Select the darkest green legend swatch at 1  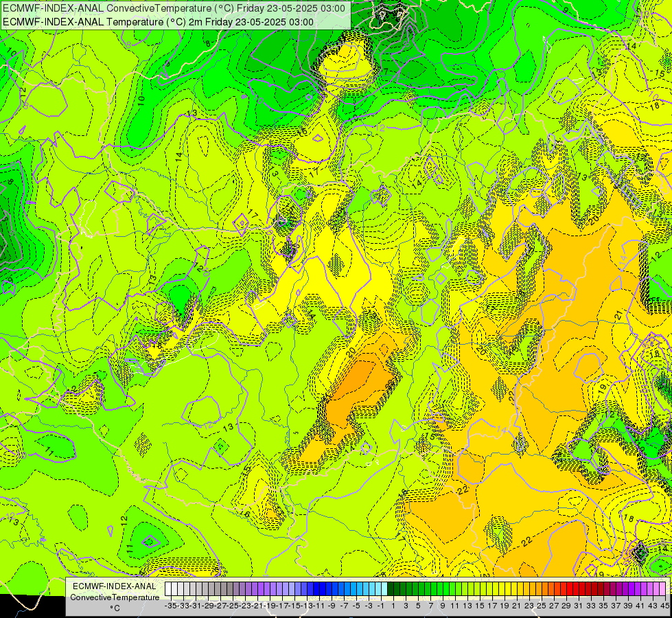point(391,588)
